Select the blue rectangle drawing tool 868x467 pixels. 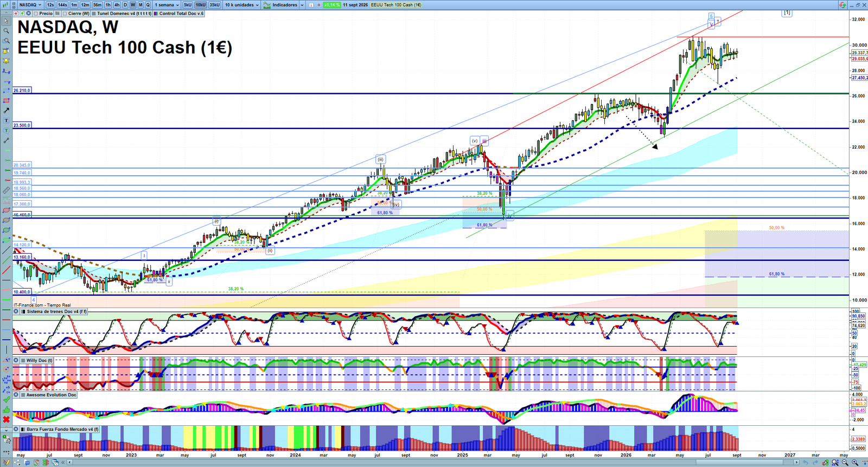[6, 91]
